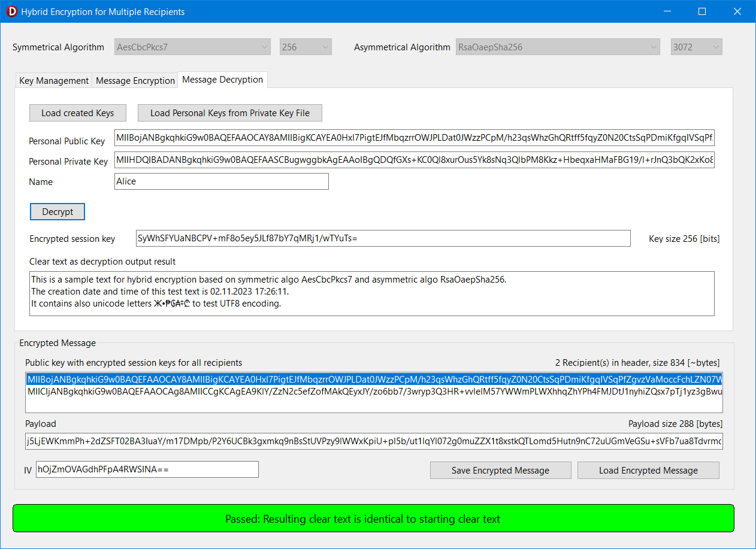The width and height of the screenshot is (756, 549).
Task: Select the Encrypted session key field
Action: (x=383, y=238)
